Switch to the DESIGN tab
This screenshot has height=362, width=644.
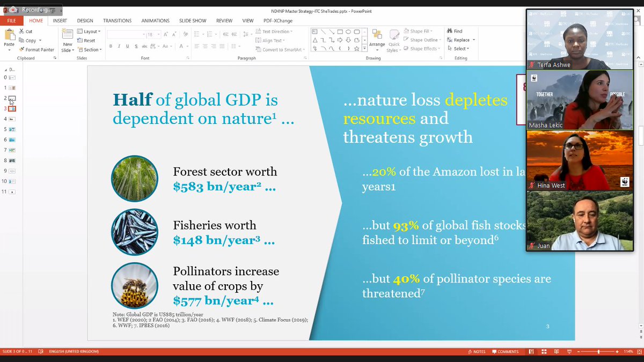click(85, 20)
